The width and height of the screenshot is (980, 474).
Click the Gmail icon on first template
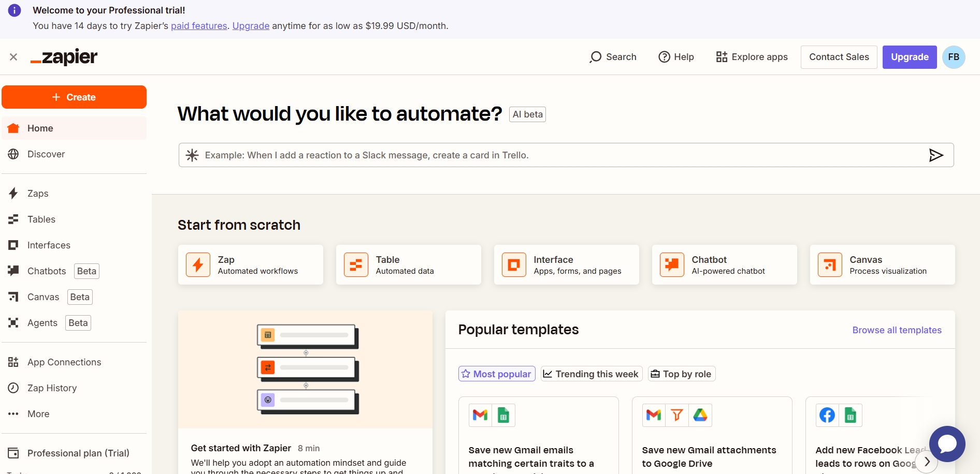[x=480, y=415]
